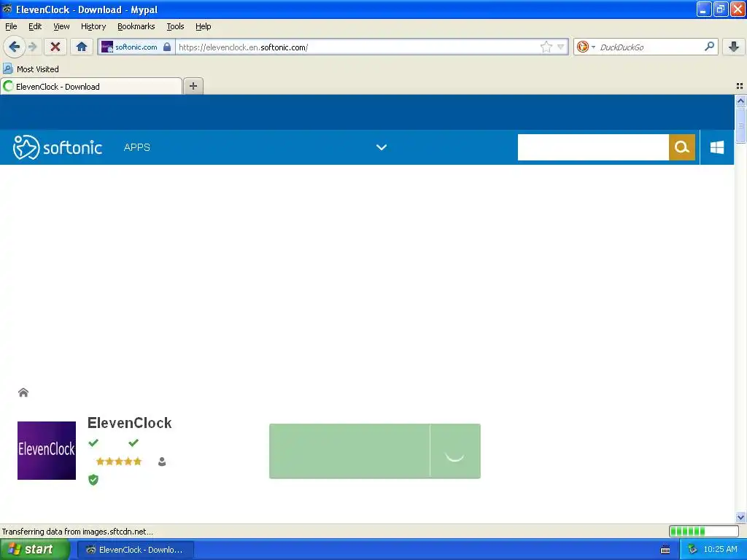Click the APPS navigation link
The width and height of the screenshot is (747, 560).
coord(136,147)
